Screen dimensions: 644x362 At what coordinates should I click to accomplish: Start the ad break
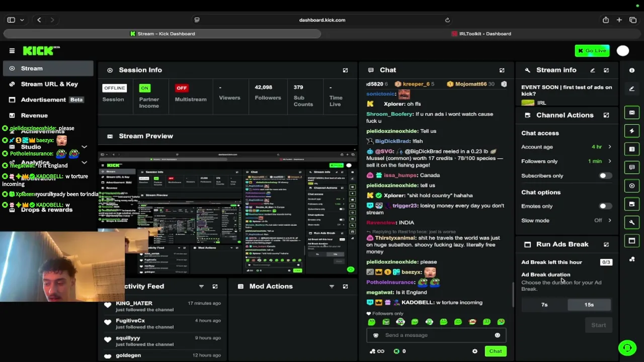598,325
